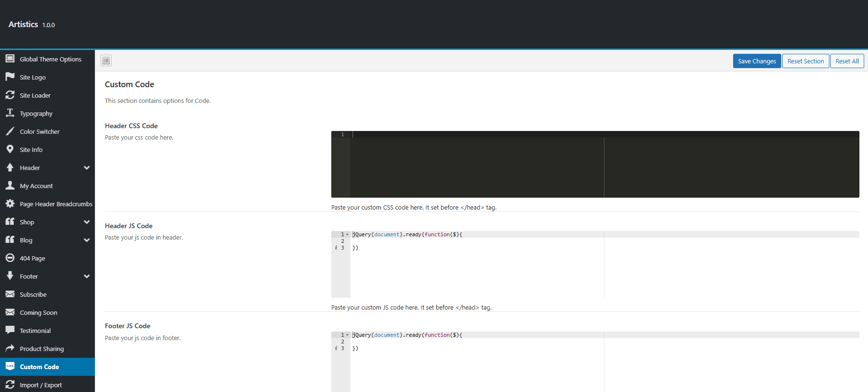Click the Color Switcher brush icon
Viewport: 868px width, 392px height.
(10, 131)
